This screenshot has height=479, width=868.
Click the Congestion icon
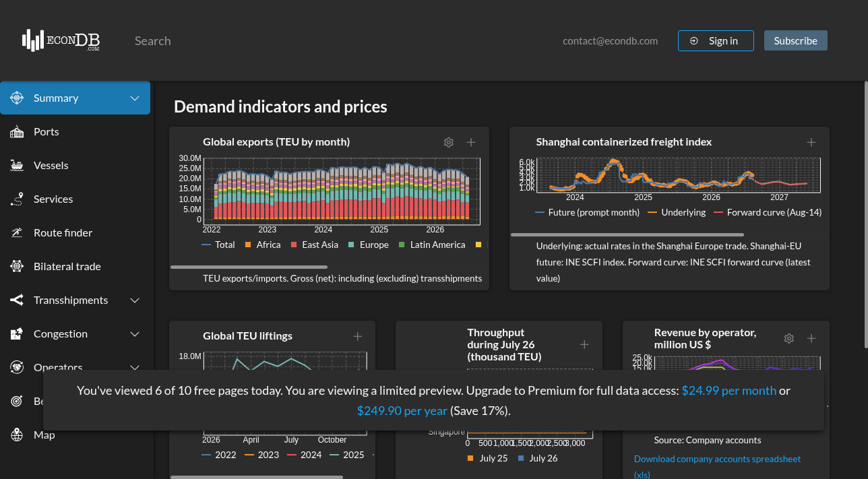(x=17, y=333)
